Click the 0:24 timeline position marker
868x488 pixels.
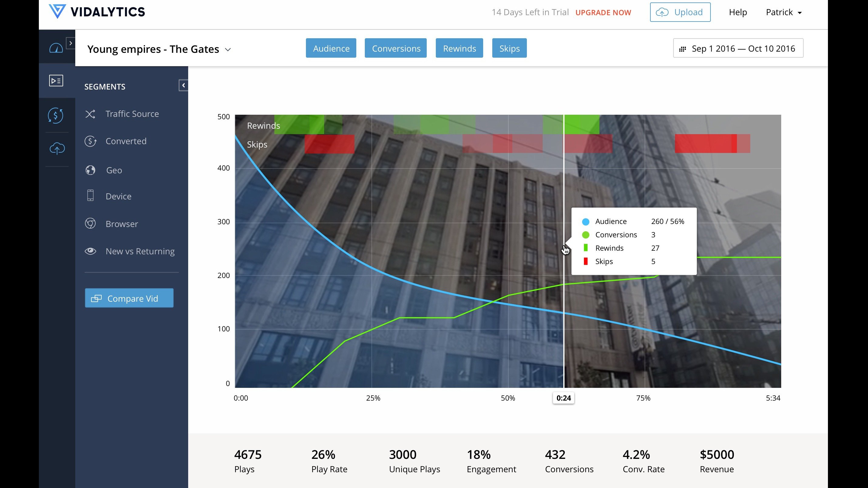click(563, 398)
